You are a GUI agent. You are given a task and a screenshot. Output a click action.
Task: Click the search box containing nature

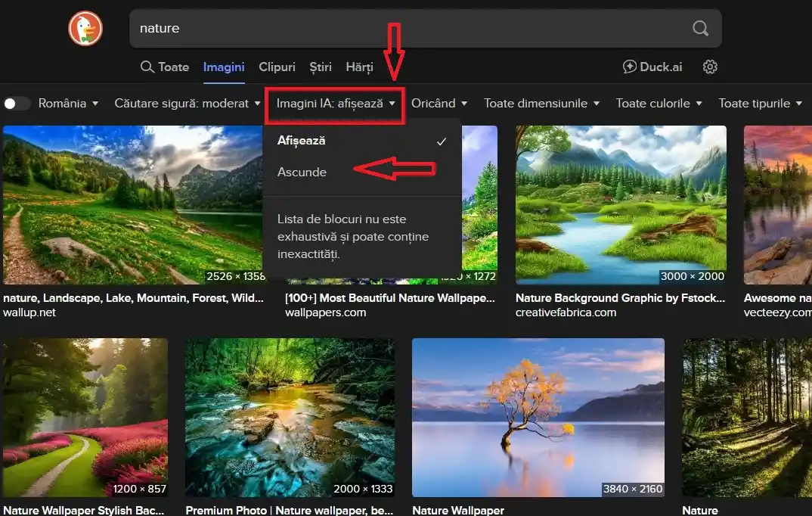408,29
